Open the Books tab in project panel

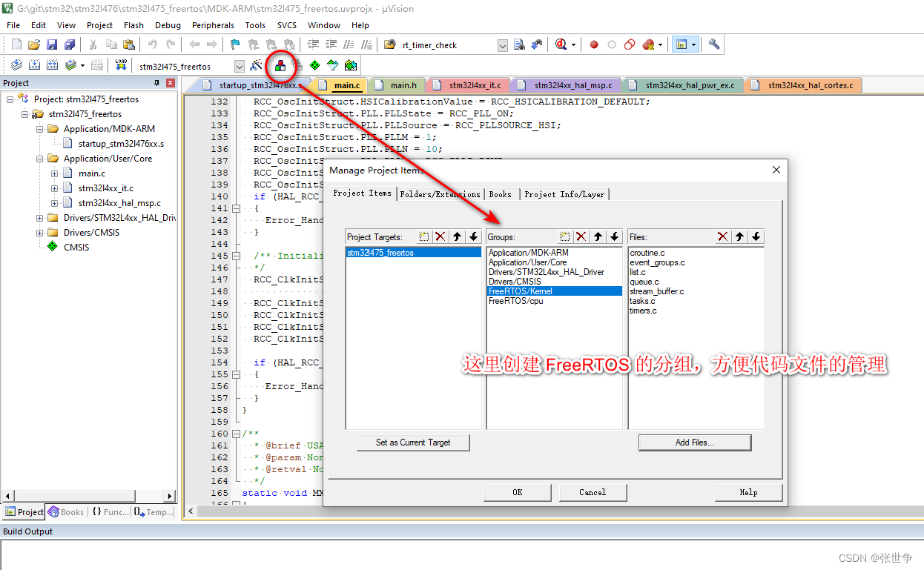[65, 511]
